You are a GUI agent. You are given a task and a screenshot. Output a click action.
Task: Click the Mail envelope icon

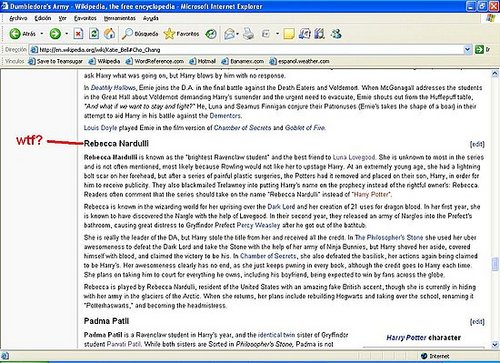point(229,34)
